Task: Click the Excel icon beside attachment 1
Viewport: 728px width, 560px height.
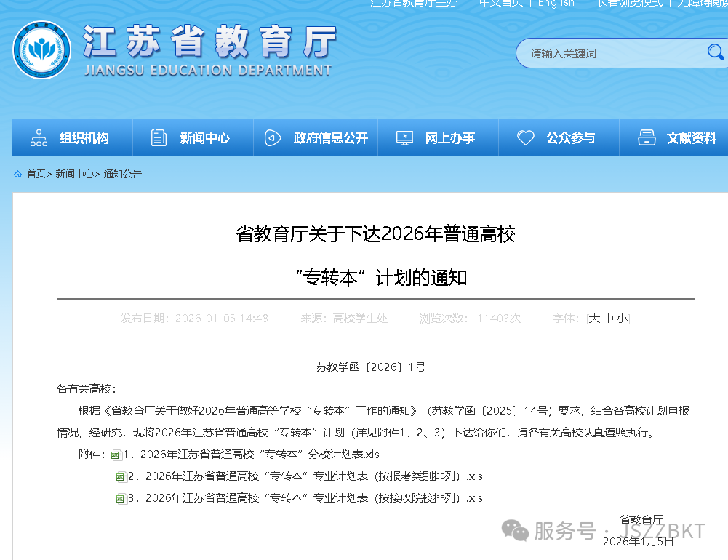Action: [114, 454]
